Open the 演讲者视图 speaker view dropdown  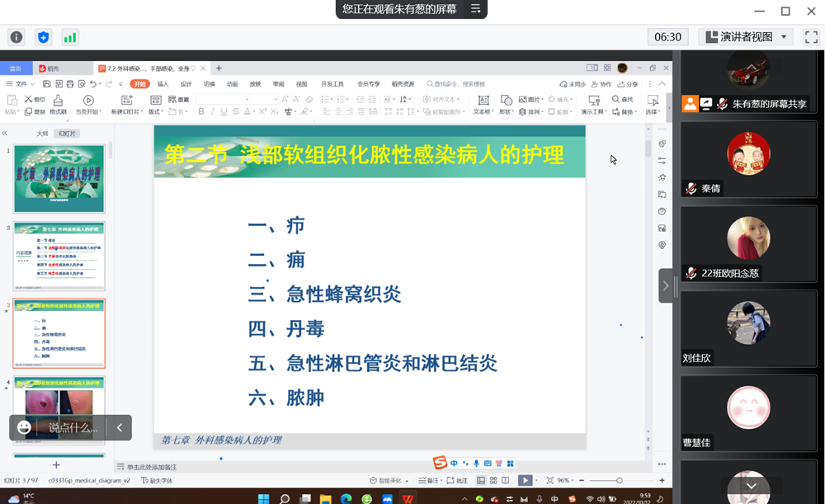748,36
